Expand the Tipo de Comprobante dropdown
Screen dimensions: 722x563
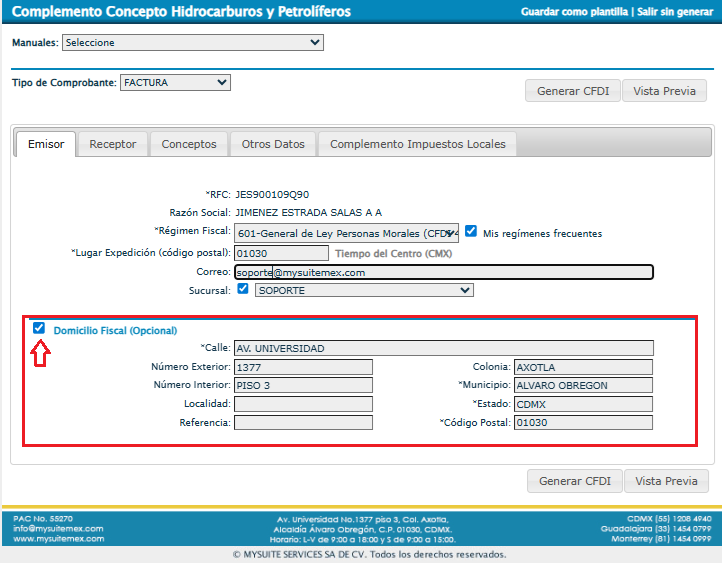pyautogui.click(x=175, y=82)
